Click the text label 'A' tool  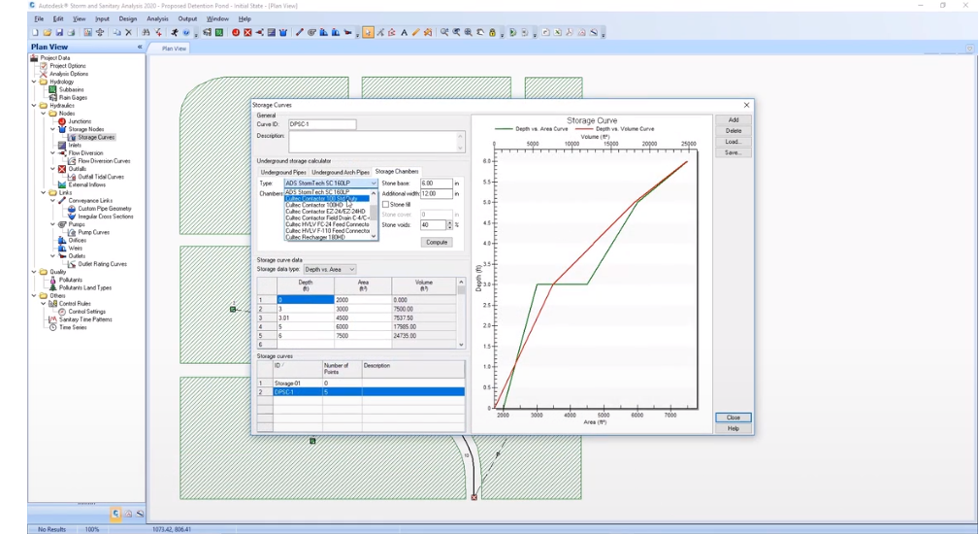tap(404, 32)
